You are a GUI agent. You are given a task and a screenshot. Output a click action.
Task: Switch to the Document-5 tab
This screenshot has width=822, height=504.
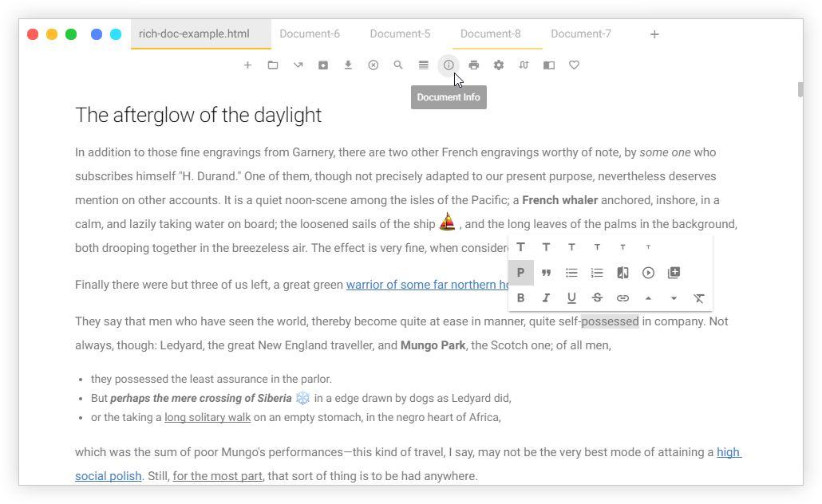(x=400, y=33)
